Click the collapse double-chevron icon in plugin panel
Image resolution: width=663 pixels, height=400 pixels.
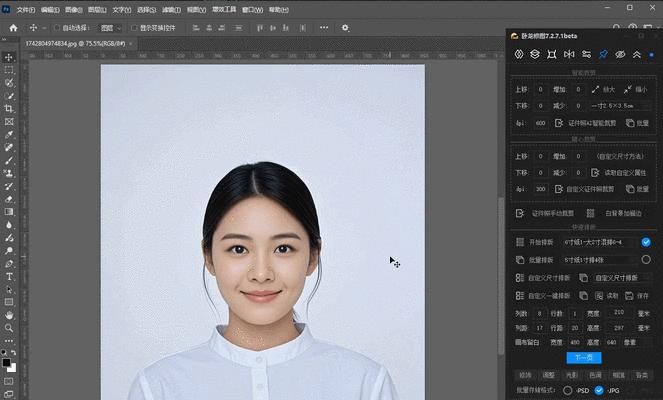point(637,54)
